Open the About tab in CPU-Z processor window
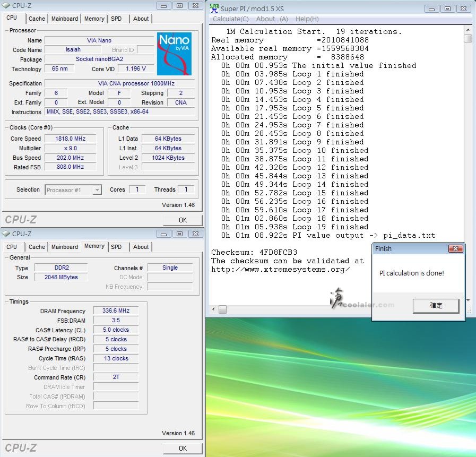This screenshot has height=457, width=476. click(x=141, y=19)
